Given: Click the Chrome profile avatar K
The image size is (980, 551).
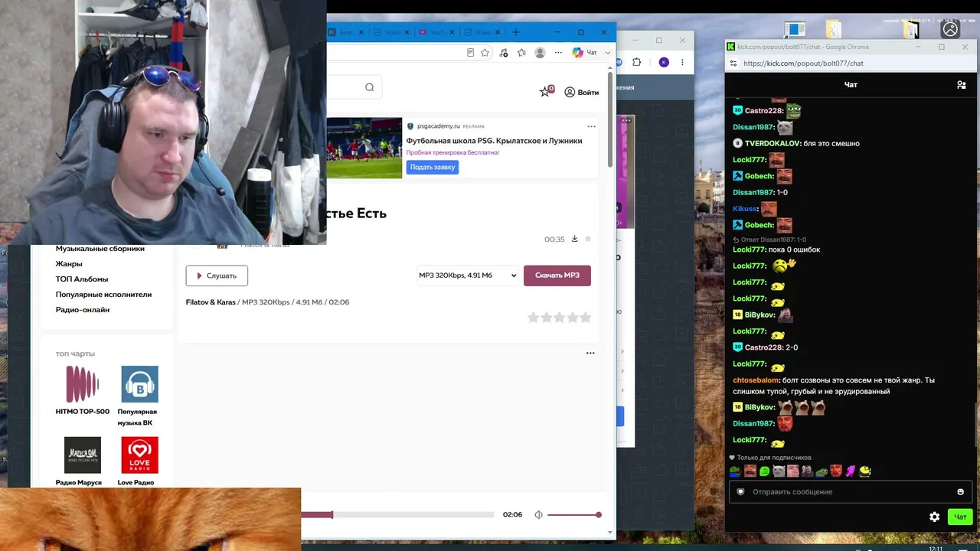Looking at the screenshot, I should [x=664, y=62].
